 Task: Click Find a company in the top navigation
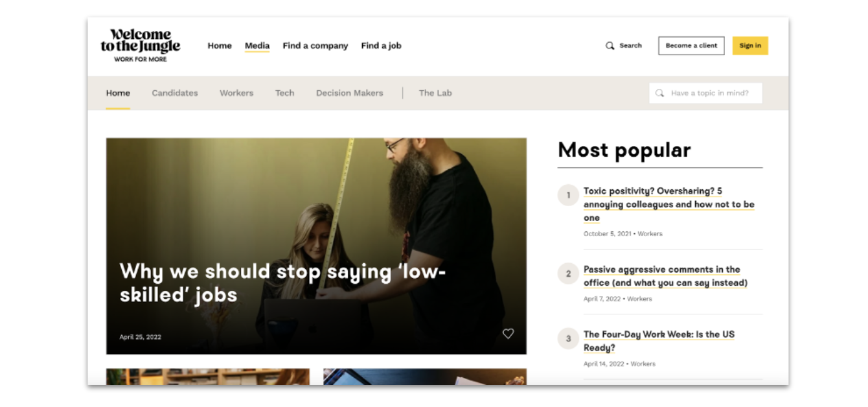tap(315, 45)
